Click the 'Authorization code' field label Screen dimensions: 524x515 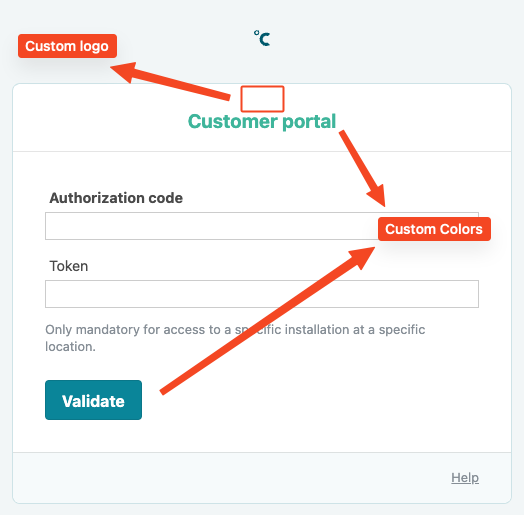point(116,198)
